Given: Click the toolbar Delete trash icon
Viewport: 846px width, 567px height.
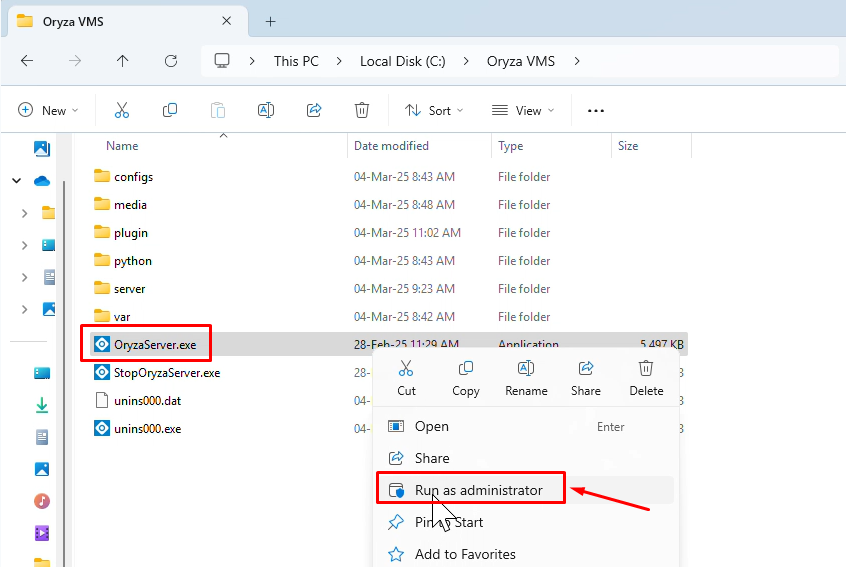Looking at the screenshot, I should tap(362, 110).
